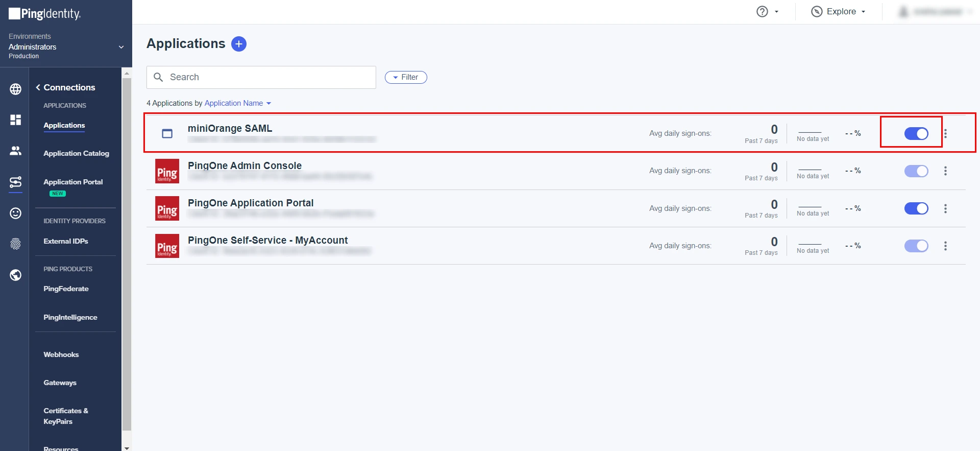
Task: Open more options for PingOne Application Portal
Action: point(945,208)
